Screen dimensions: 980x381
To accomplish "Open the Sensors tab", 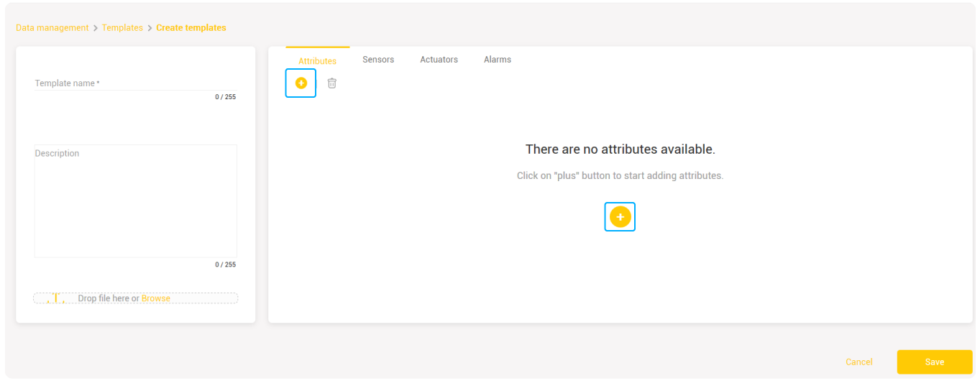I will pyautogui.click(x=378, y=60).
